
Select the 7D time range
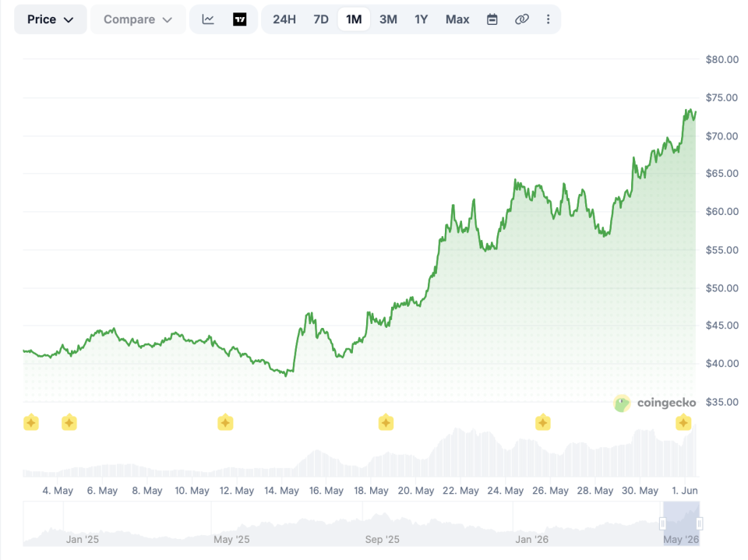coord(321,19)
